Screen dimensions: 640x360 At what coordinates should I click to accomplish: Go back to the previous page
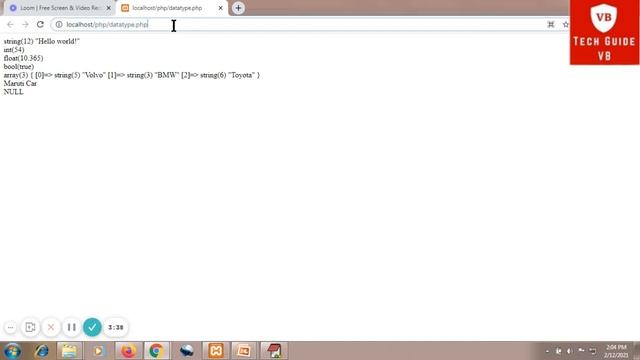click(x=10, y=24)
